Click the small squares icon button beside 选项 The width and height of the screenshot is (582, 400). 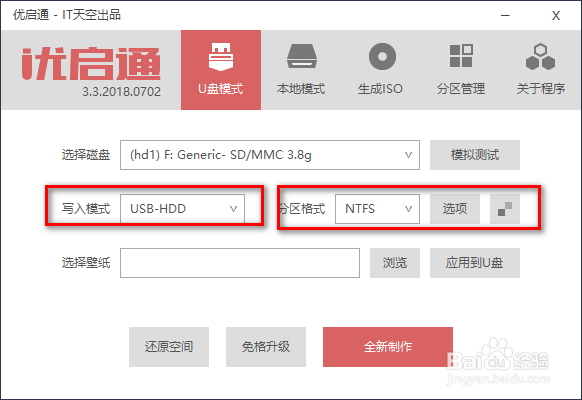(x=505, y=209)
